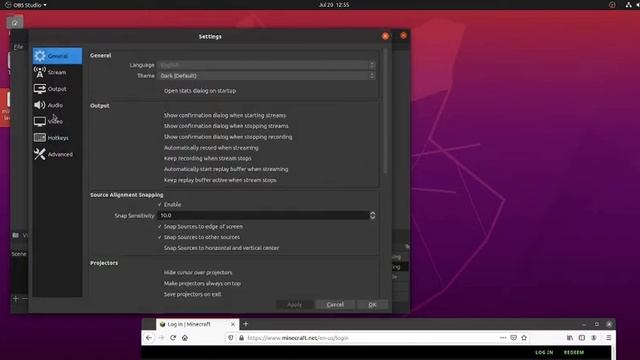This screenshot has width=640, height=360.
Task: Toggle confirmation dialog when starting streams
Action: pos(225,116)
